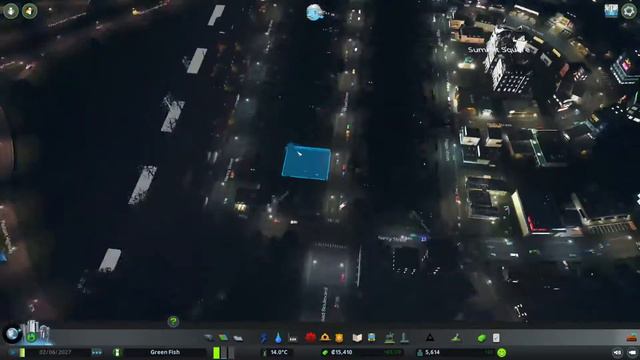Open the Education book menu
The image size is (640, 360).
(357, 338)
